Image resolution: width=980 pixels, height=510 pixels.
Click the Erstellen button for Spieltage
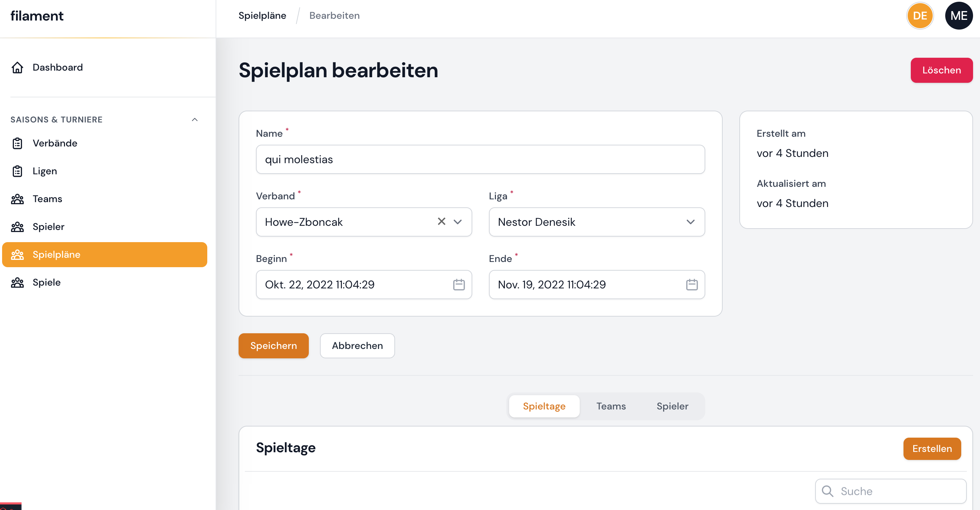point(932,449)
